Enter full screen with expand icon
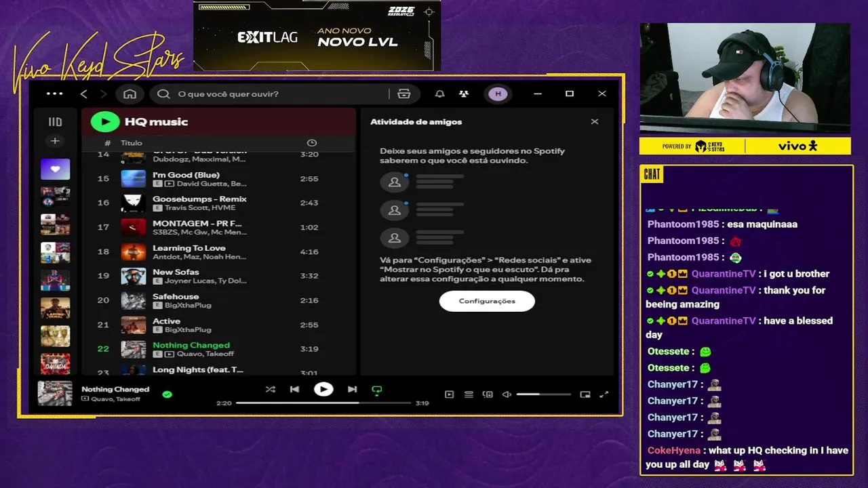The width and height of the screenshot is (868, 488). [604, 394]
